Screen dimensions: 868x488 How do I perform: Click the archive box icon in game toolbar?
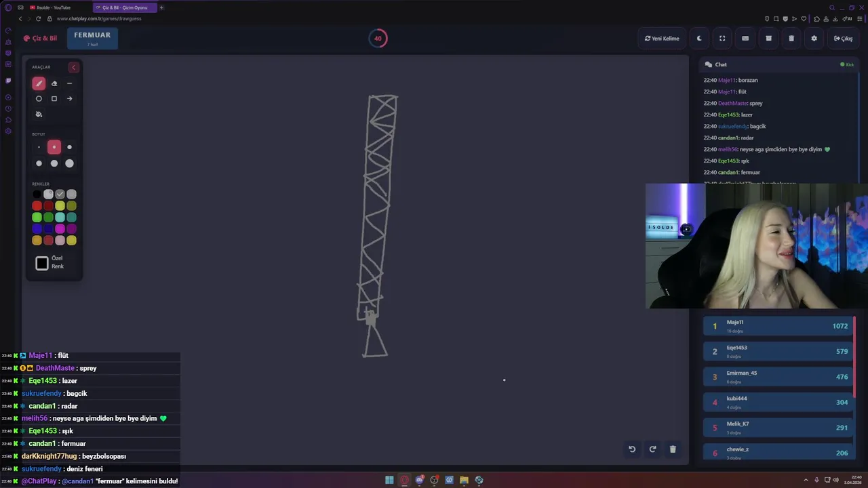768,39
